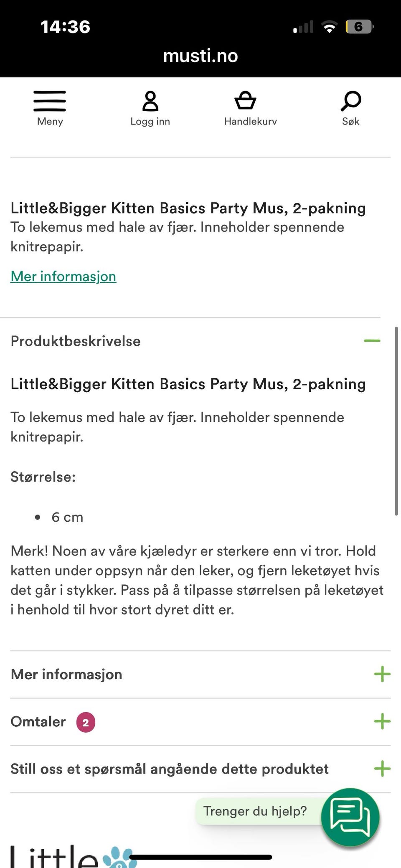Image resolution: width=401 pixels, height=868 pixels.
Task: Tap the Omtaler section label
Action: tap(38, 721)
